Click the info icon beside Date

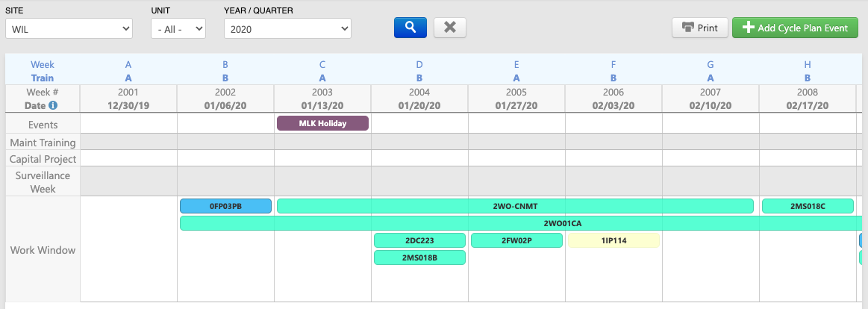(53, 106)
